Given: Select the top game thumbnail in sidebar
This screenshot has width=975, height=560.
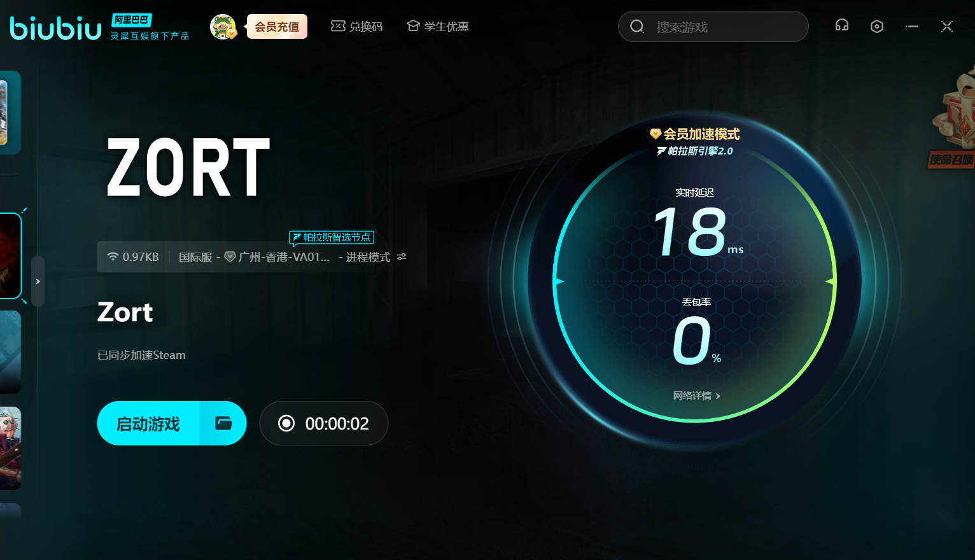Looking at the screenshot, I should [10, 113].
